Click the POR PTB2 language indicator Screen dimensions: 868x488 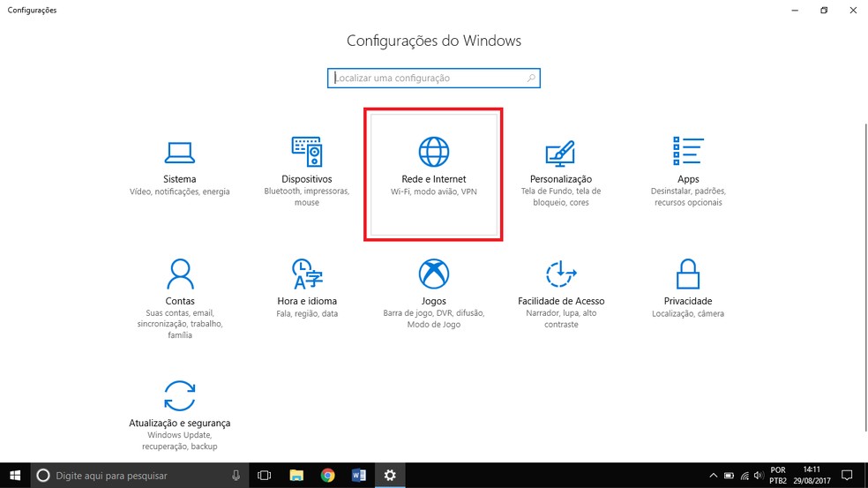pyautogui.click(x=778, y=476)
